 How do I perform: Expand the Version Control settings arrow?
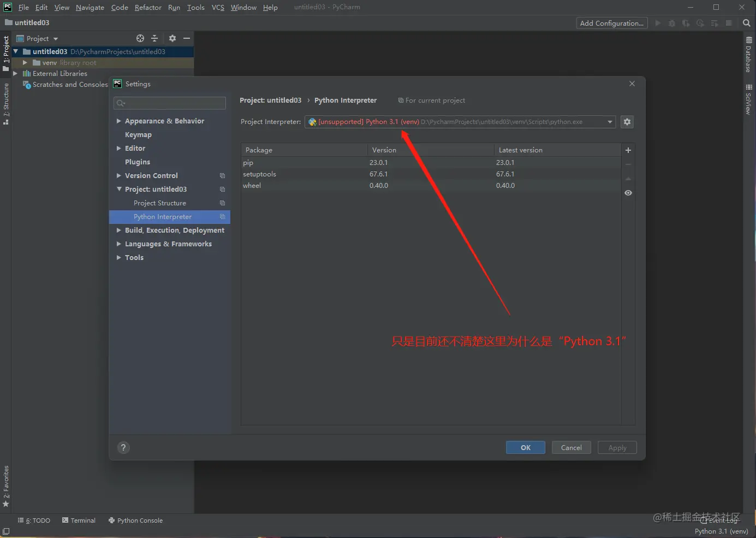(118, 175)
